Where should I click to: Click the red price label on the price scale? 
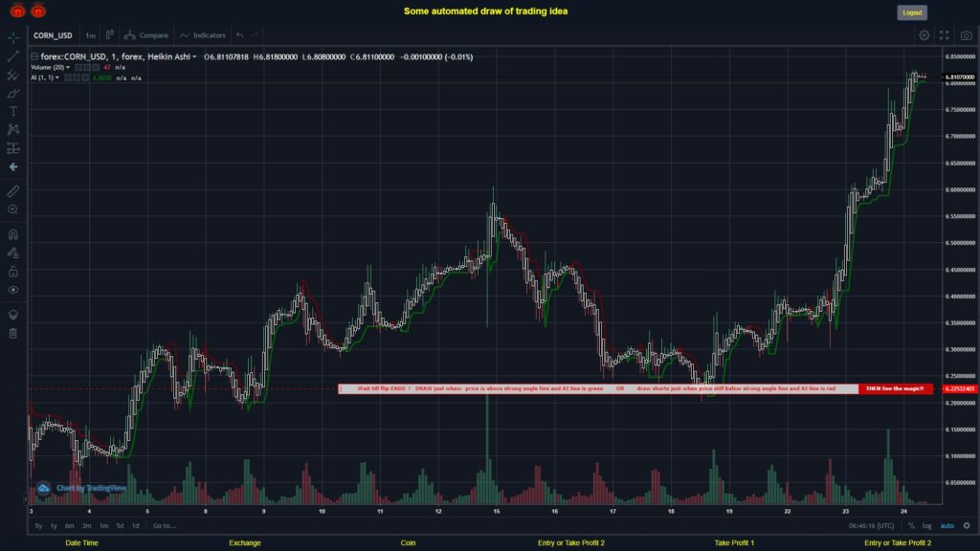point(960,388)
